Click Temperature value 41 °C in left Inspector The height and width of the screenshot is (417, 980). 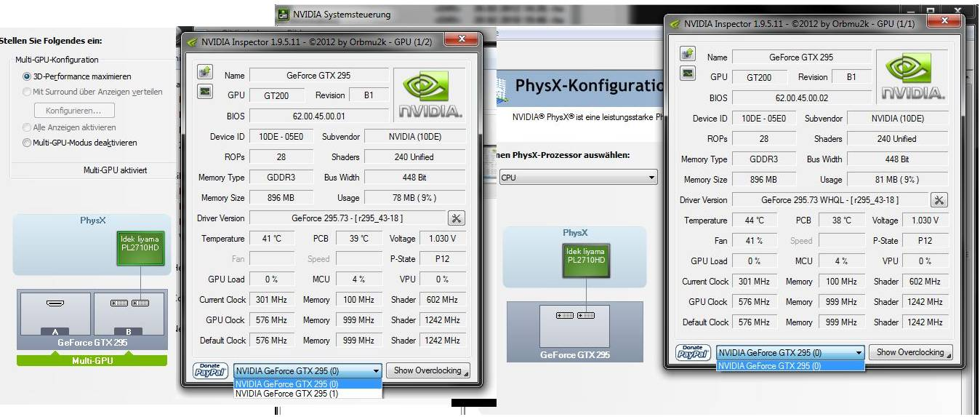click(x=272, y=239)
